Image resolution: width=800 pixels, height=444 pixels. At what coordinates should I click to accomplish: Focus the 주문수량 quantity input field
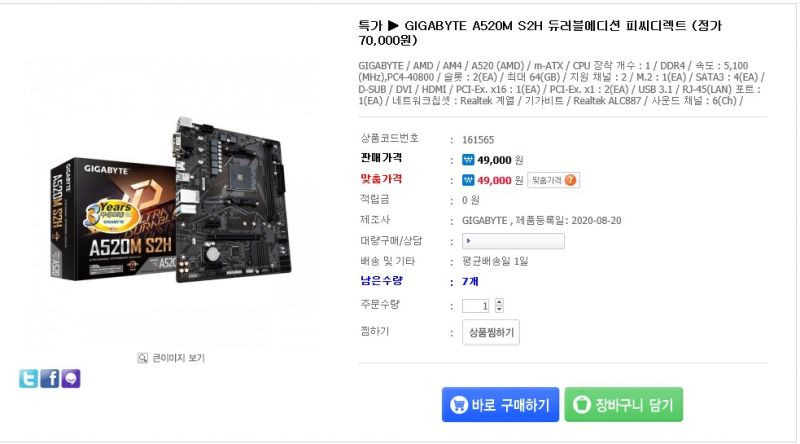[476, 306]
